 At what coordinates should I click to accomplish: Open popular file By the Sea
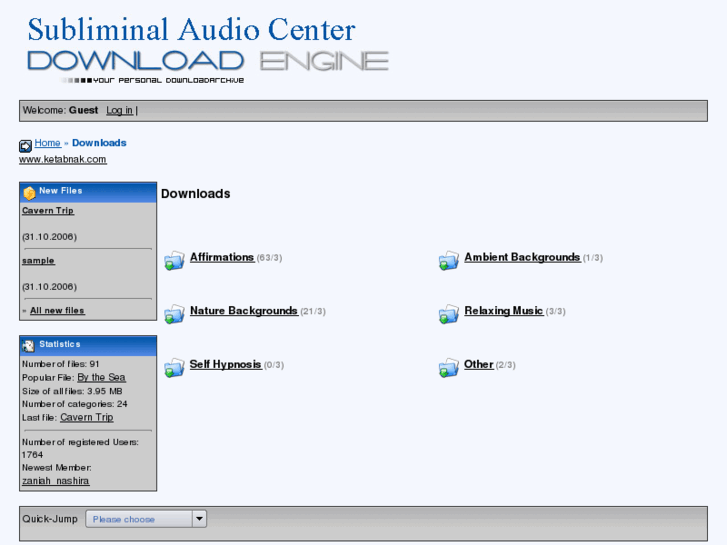pyautogui.click(x=102, y=378)
